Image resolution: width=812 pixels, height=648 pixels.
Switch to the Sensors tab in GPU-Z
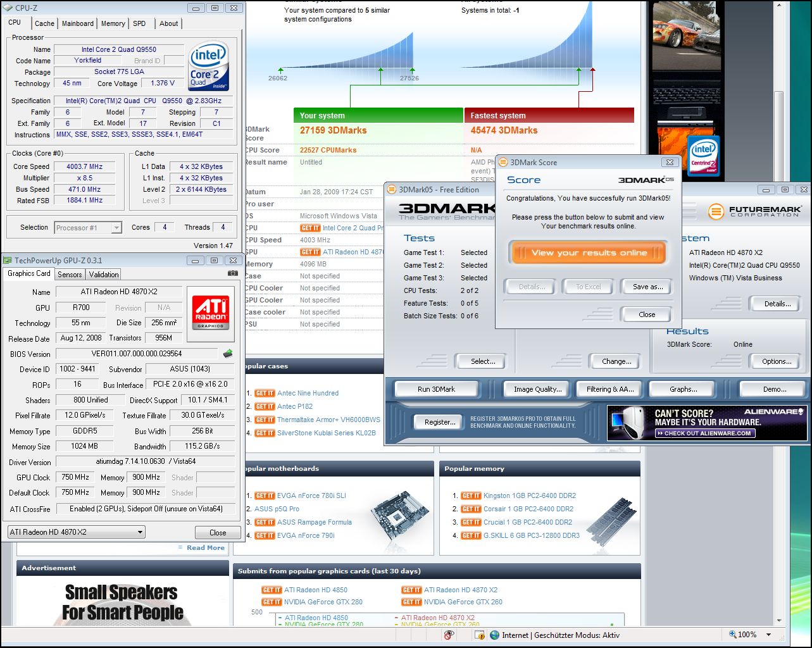click(x=70, y=275)
